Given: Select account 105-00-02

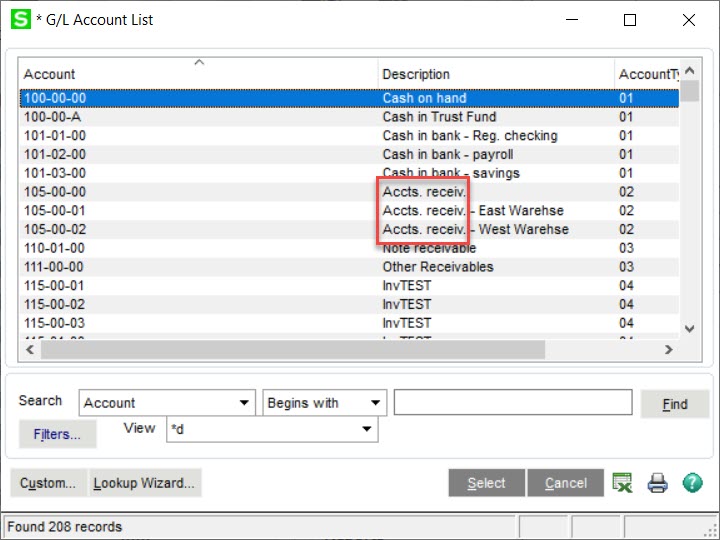Looking at the screenshot, I should (x=349, y=229).
